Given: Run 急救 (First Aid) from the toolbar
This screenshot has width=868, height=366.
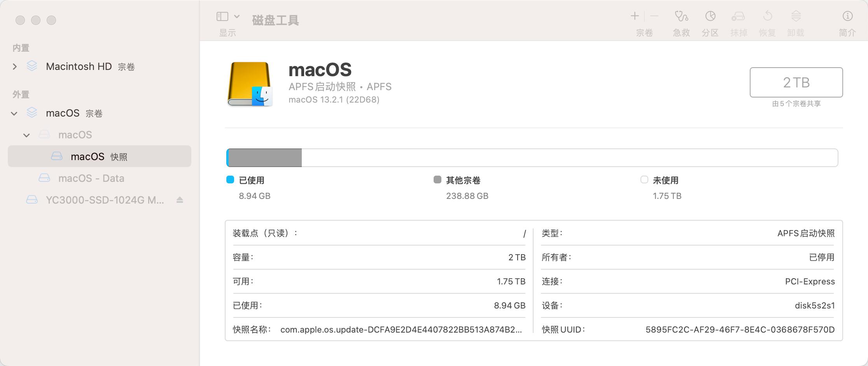Looking at the screenshot, I should tap(681, 21).
